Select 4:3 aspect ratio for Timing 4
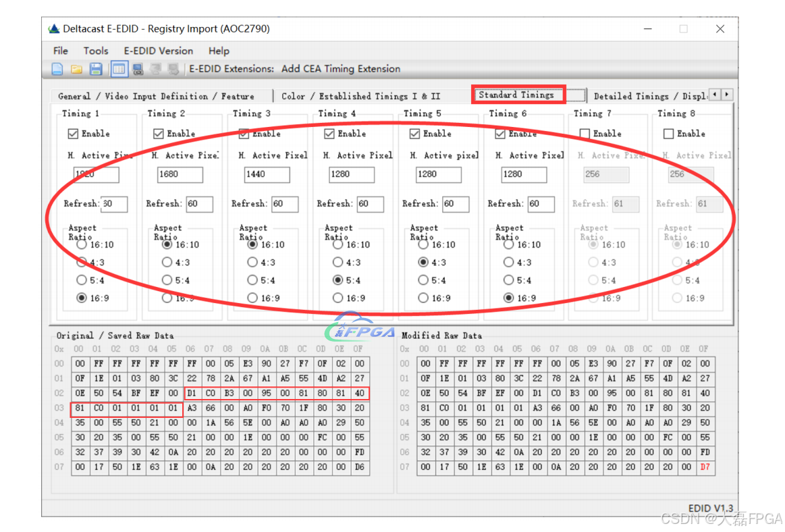The image size is (785, 532). coord(338,263)
